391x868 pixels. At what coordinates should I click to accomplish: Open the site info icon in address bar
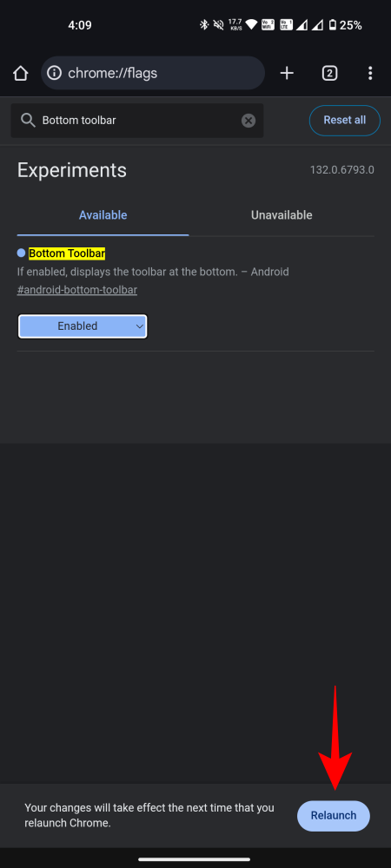point(54,73)
